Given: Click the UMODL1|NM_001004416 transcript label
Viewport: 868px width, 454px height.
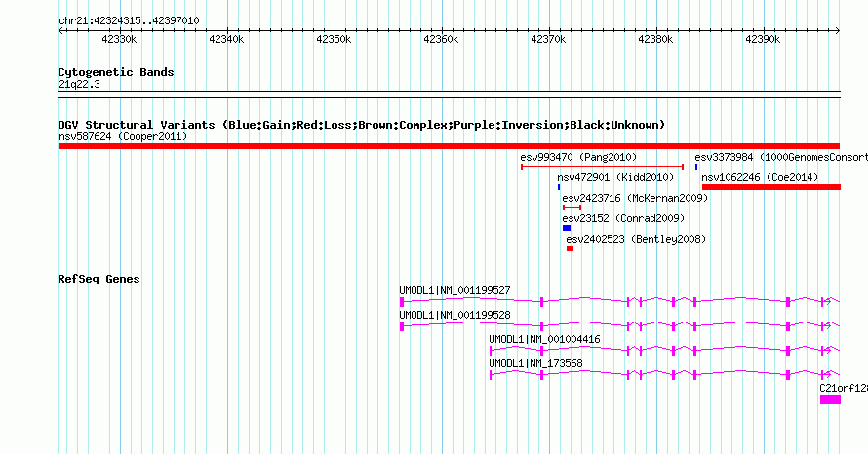Looking at the screenshot, I should click(x=544, y=339).
